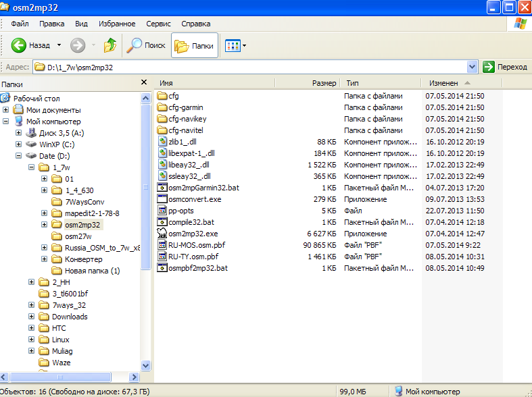The width and height of the screenshot is (532, 397).
Task: Click the Back (Назад) arrow icon
Action: pos(19,45)
